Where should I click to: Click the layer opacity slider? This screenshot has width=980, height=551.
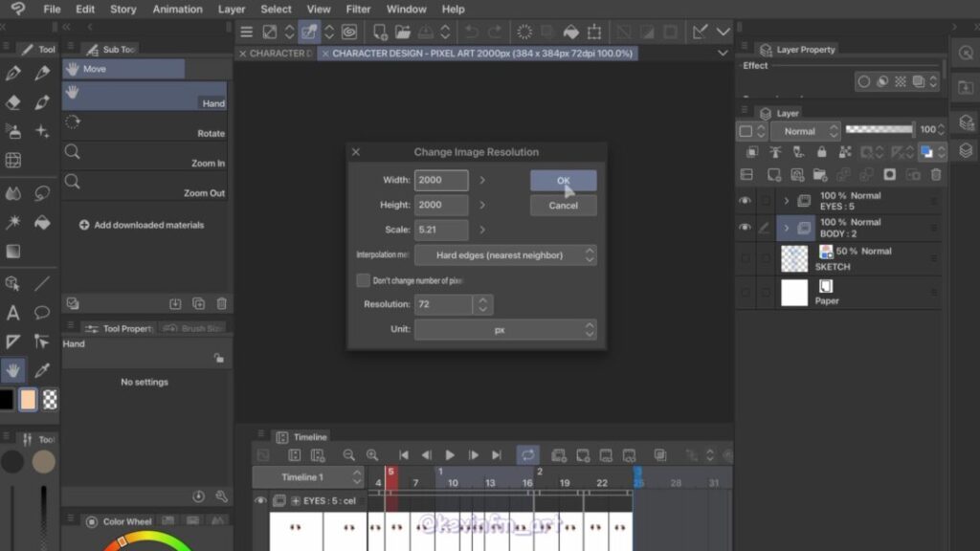click(x=879, y=130)
